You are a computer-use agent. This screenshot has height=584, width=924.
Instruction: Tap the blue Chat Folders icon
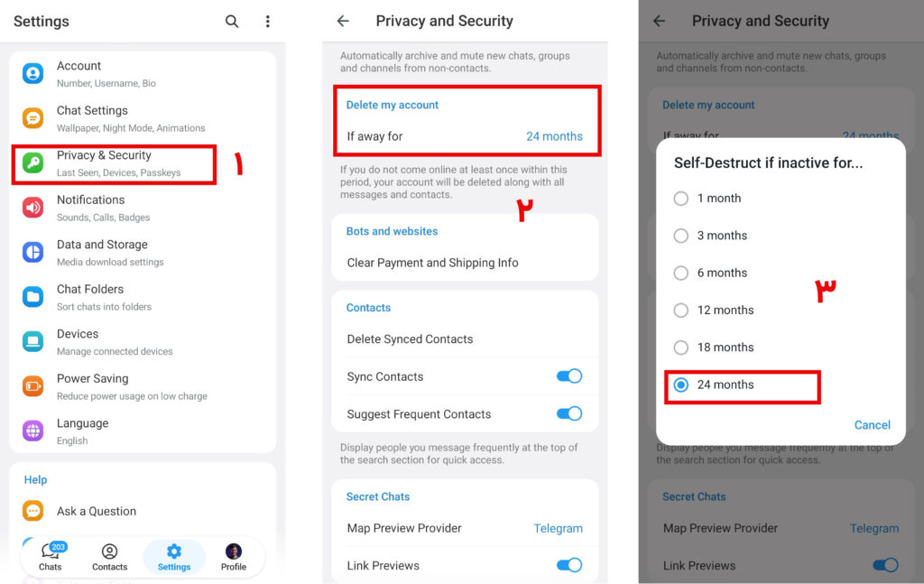[33, 297]
